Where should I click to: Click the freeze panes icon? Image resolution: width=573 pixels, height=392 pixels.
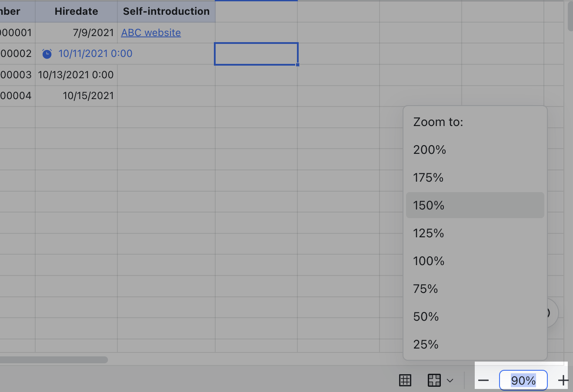click(x=434, y=380)
